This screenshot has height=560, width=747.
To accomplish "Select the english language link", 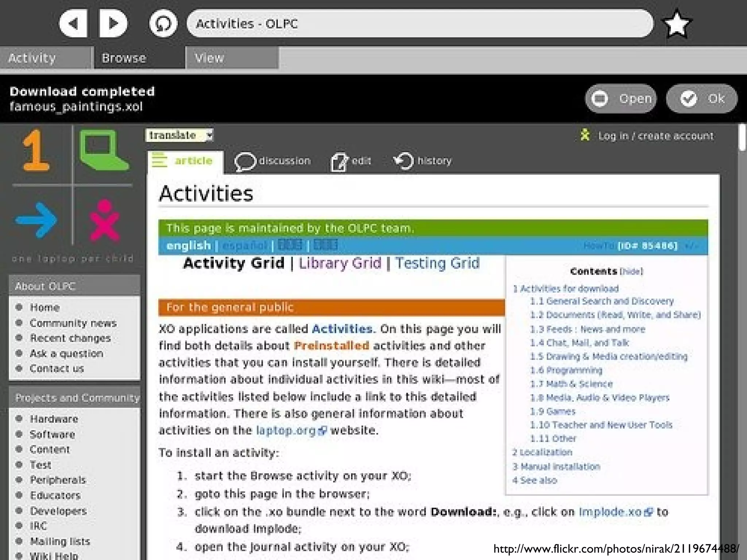I will pos(189,246).
